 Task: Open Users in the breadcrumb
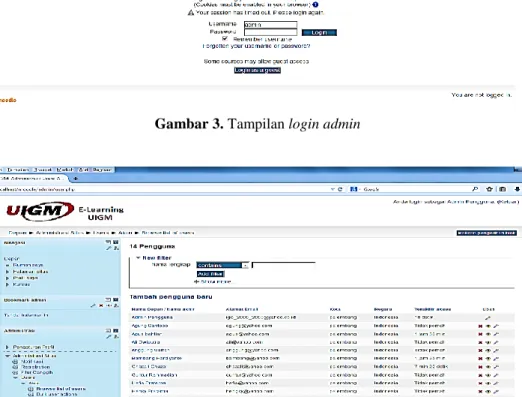[101, 233]
